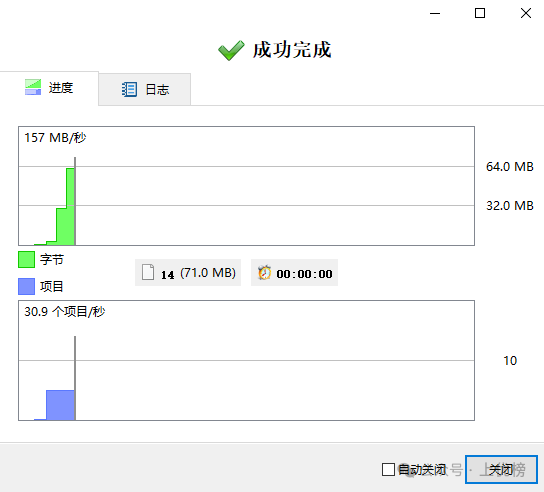
Task: Enable the 自动关闭 auto-close checkbox
Action: pos(388,469)
